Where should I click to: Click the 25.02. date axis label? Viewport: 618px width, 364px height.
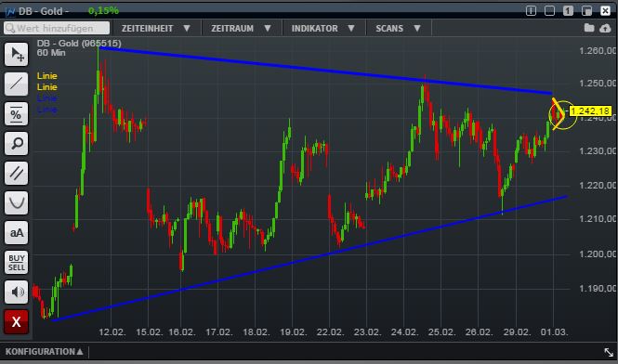click(441, 332)
